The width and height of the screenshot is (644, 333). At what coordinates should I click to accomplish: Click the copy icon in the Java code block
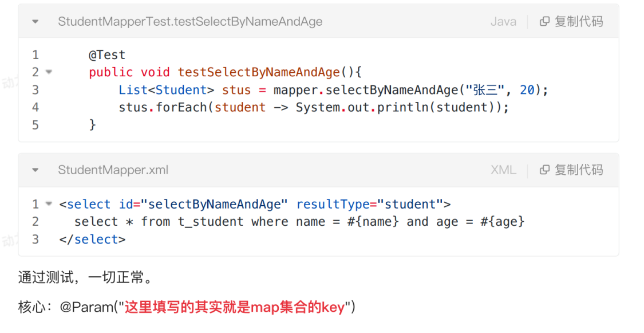tap(545, 22)
